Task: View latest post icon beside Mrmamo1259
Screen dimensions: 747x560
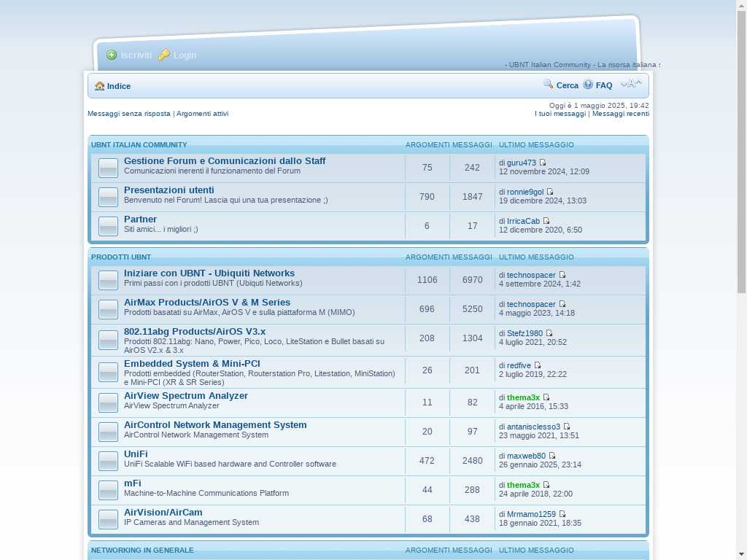Action: (x=562, y=514)
